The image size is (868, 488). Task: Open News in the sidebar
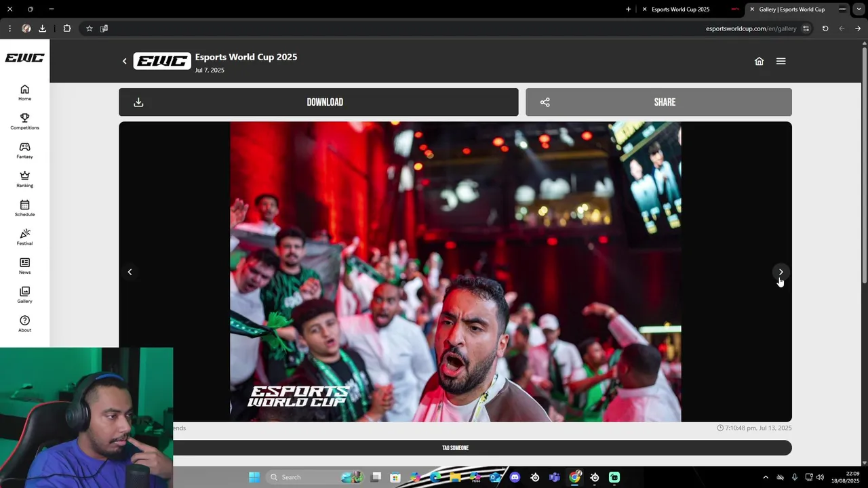click(24, 266)
